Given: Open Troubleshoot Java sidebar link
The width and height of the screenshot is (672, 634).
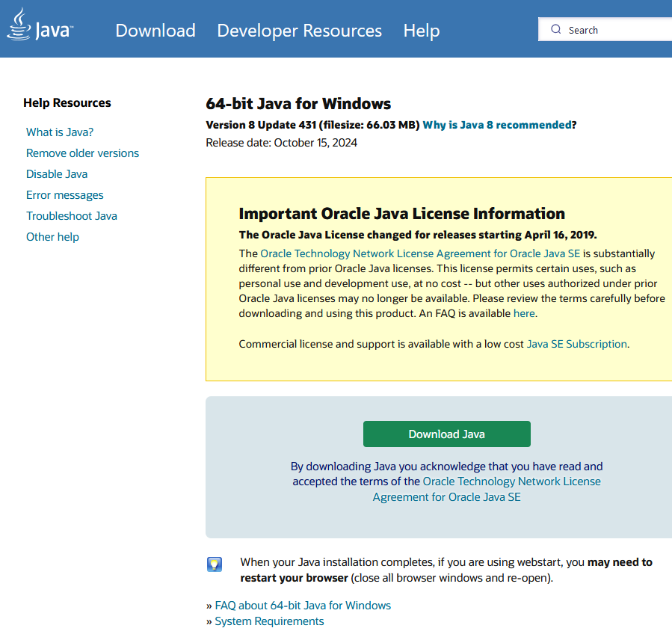Looking at the screenshot, I should [x=72, y=216].
